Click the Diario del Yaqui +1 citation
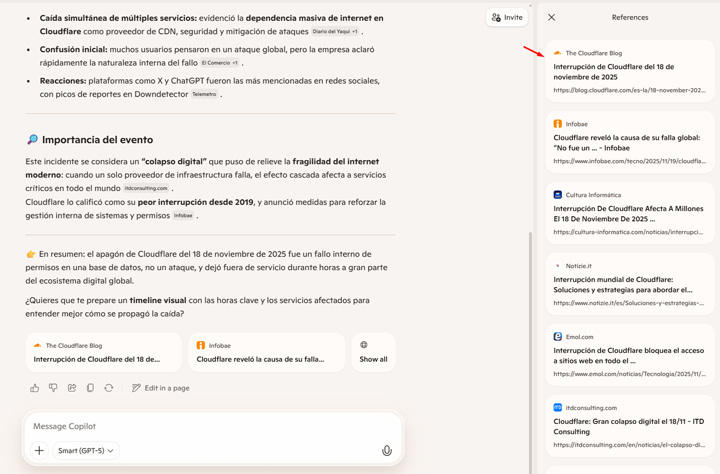 click(x=335, y=32)
